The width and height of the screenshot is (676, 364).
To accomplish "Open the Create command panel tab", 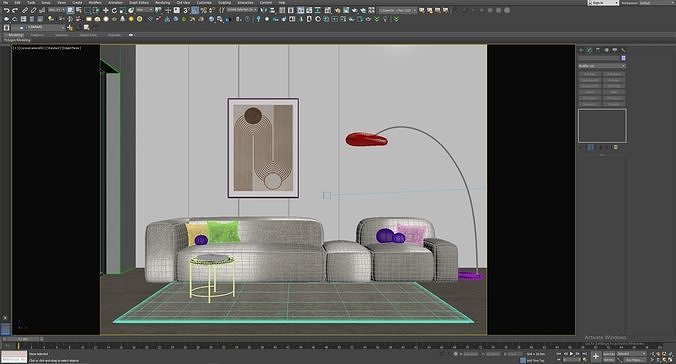I will tap(581, 50).
